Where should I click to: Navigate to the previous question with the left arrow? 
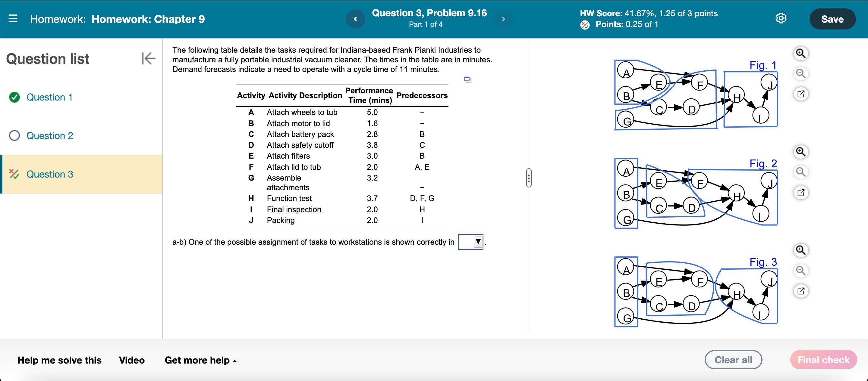356,19
